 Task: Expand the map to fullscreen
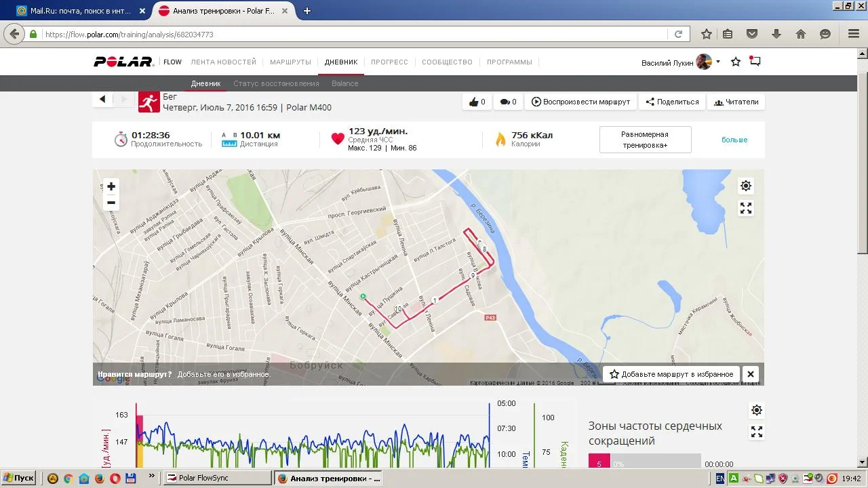coord(746,208)
